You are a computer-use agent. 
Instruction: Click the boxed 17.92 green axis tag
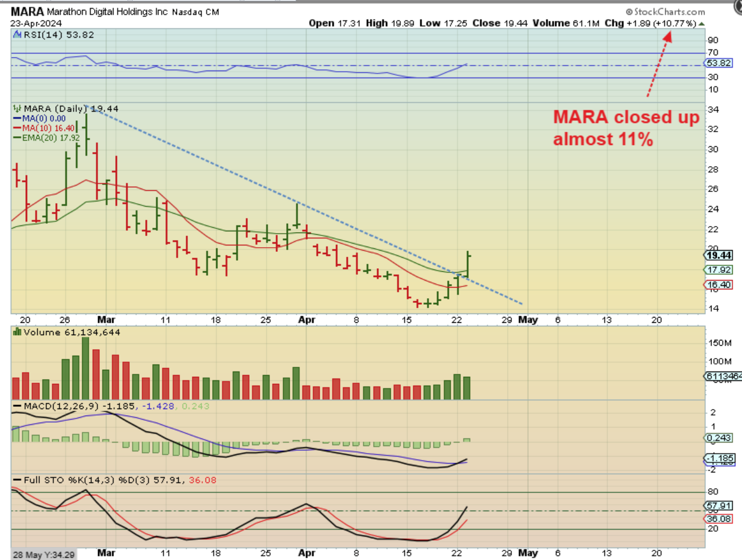(719, 270)
